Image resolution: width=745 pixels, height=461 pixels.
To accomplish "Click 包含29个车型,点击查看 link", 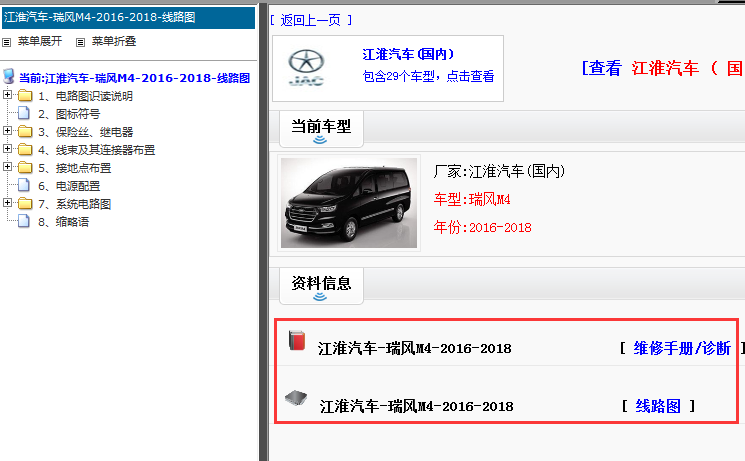I will tap(428, 76).
